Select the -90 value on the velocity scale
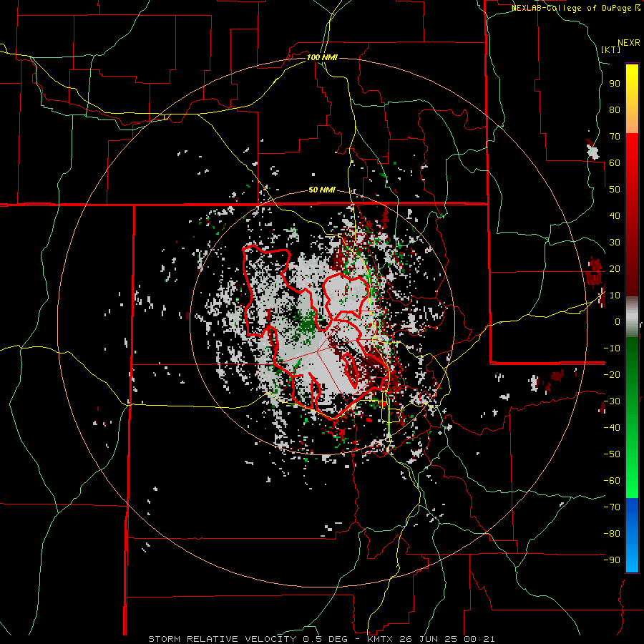Screen dimensions: 644x644 click(x=612, y=560)
